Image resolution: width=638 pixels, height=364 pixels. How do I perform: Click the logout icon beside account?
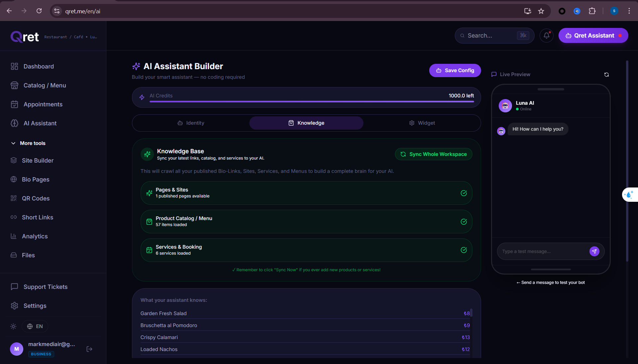click(89, 349)
